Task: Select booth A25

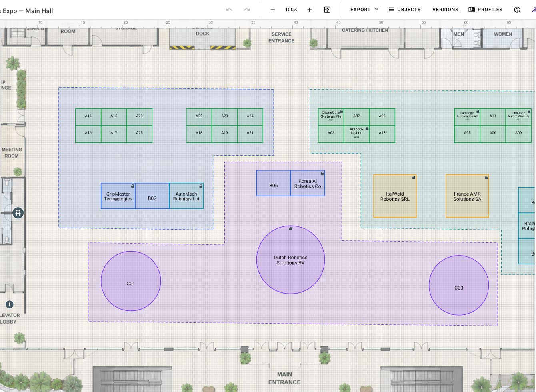Action: [x=140, y=134]
